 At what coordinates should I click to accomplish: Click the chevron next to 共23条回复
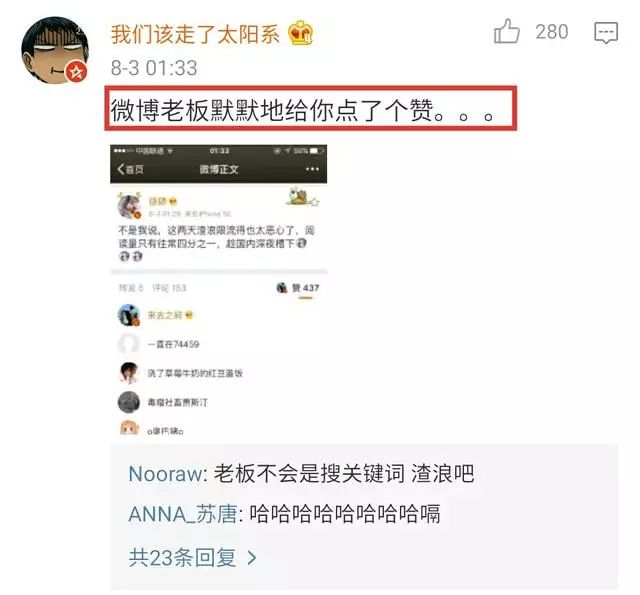252,557
